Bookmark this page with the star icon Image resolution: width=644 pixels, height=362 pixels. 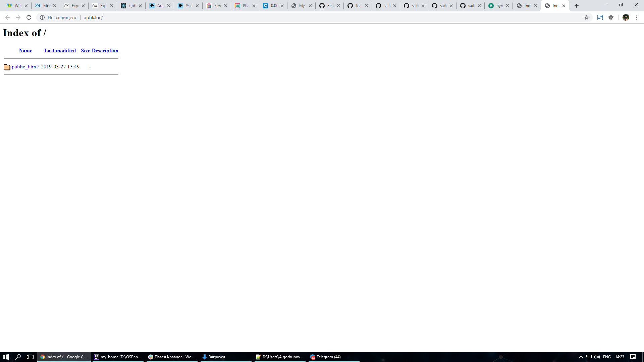pos(587,17)
